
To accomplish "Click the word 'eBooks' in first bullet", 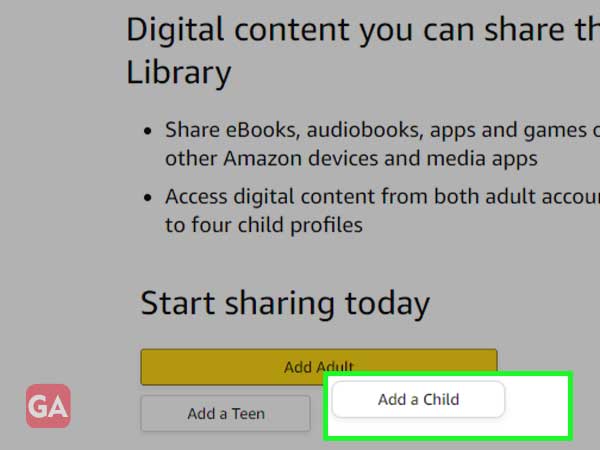I will point(262,130).
